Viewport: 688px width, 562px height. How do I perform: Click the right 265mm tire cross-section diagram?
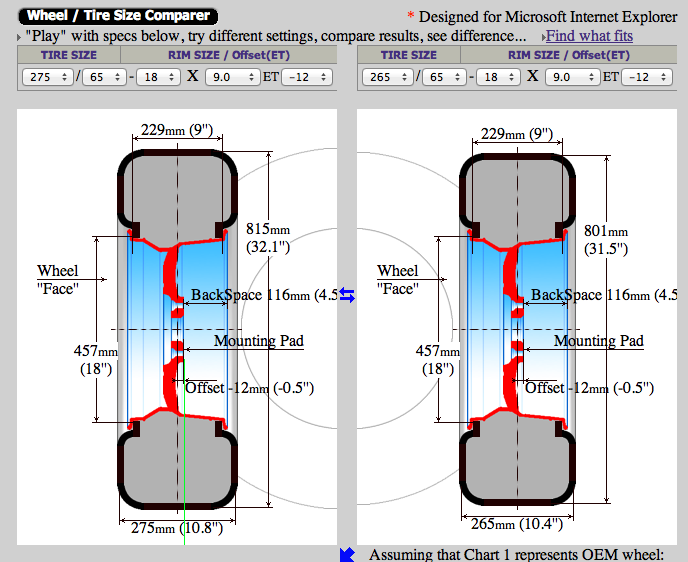(x=517, y=329)
